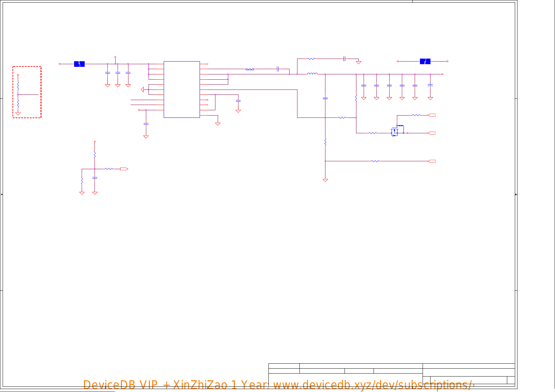Click the bottom off-page port on the long line
The height and width of the screenshot is (392, 555).
(432, 161)
